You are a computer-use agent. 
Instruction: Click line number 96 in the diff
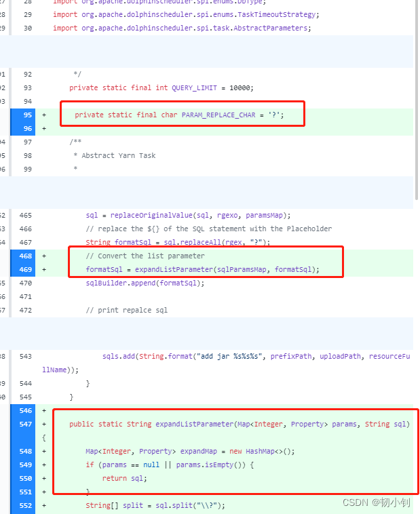28,129
